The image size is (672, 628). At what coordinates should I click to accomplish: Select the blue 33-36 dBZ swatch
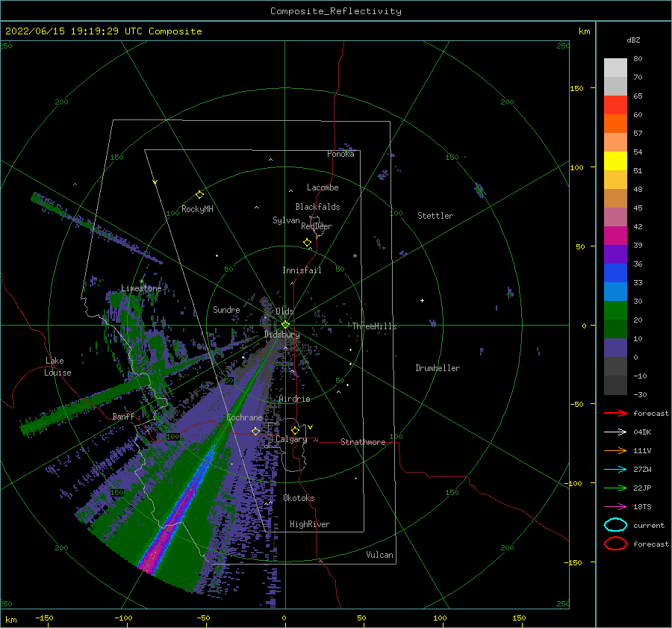coord(615,273)
